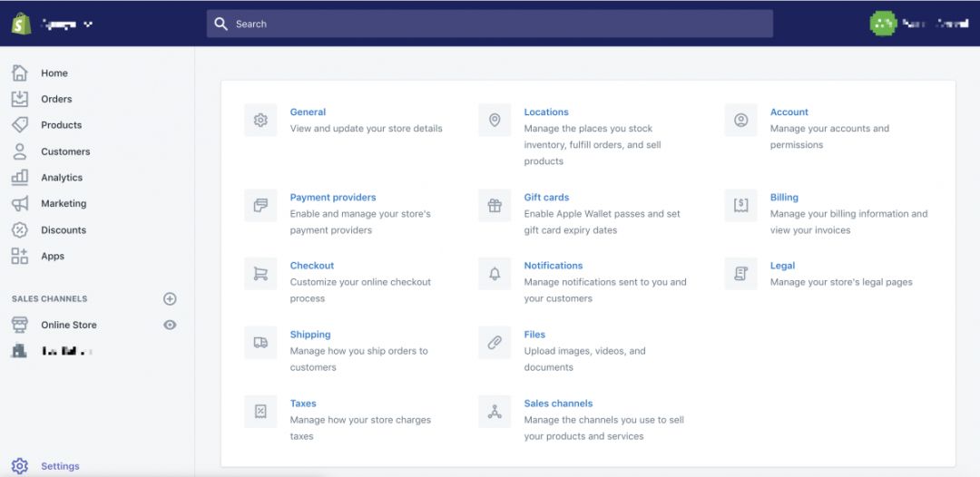Click the Gift cards present icon
Screen dimensions: 980x477
(x=495, y=206)
